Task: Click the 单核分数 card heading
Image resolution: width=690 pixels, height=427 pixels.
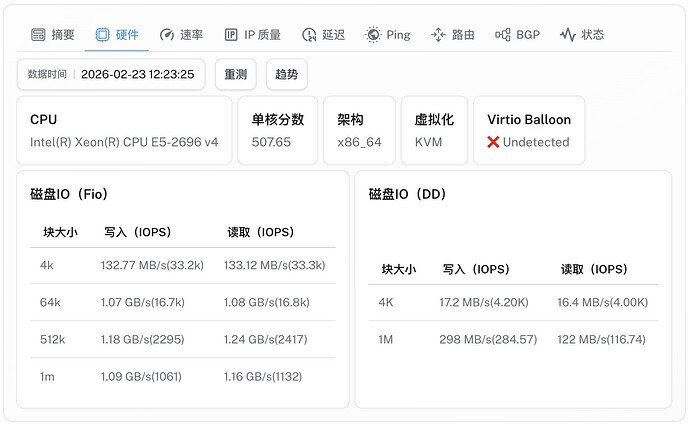Action: point(278,119)
